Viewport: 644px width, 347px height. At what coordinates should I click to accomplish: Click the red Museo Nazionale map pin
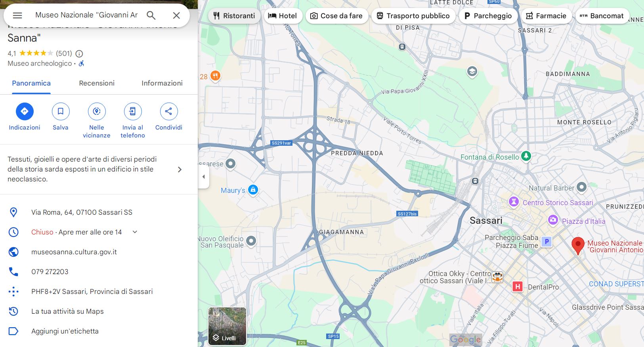point(578,246)
